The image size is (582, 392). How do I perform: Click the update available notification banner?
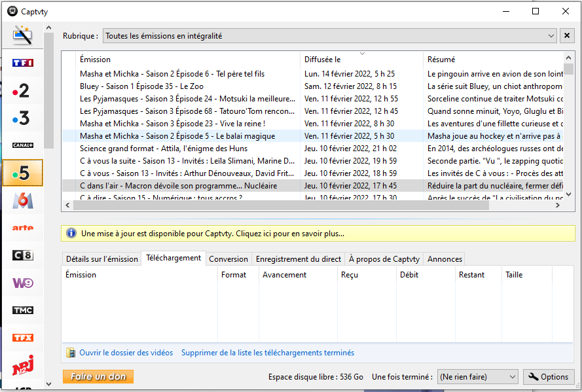pos(318,234)
